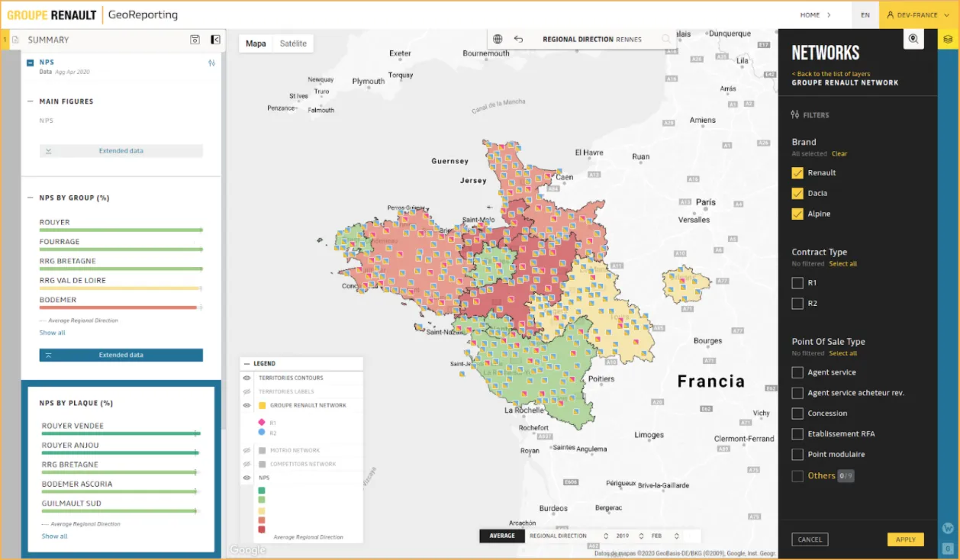Collapse the Summary side panel
Viewport: 960px width, 560px height.
(215, 40)
